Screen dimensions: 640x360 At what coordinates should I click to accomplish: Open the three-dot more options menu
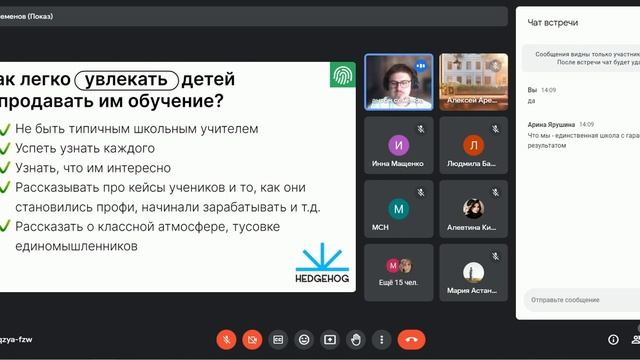[x=382, y=340]
